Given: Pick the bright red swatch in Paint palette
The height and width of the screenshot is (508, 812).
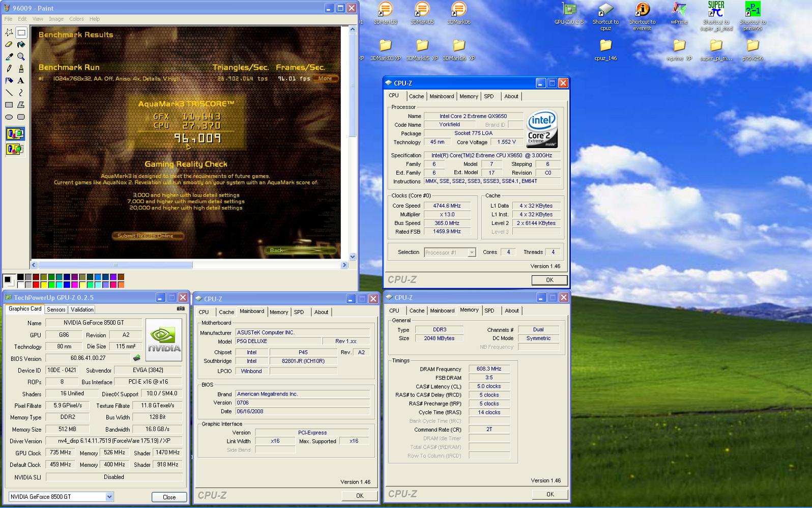Looking at the screenshot, I should 36,285.
